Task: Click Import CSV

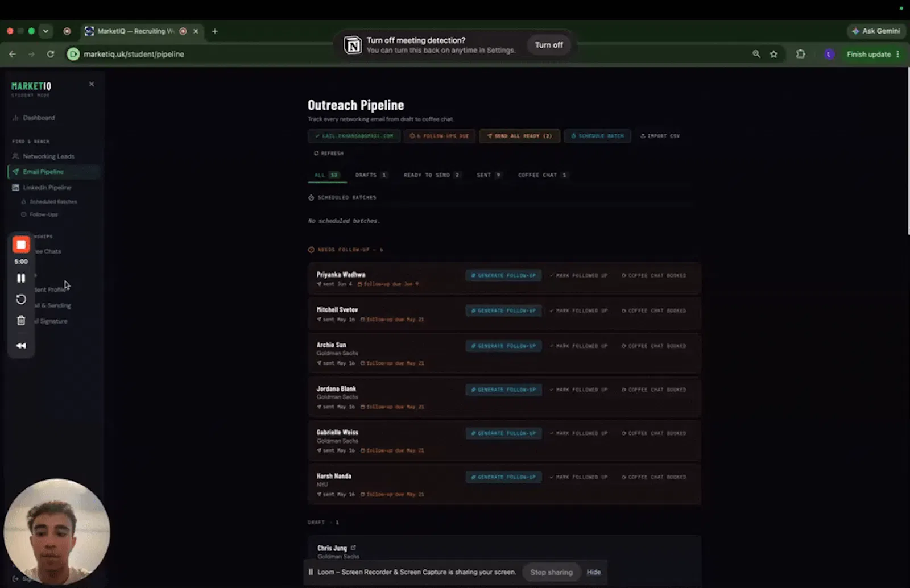Action: pyautogui.click(x=660, y=136)
